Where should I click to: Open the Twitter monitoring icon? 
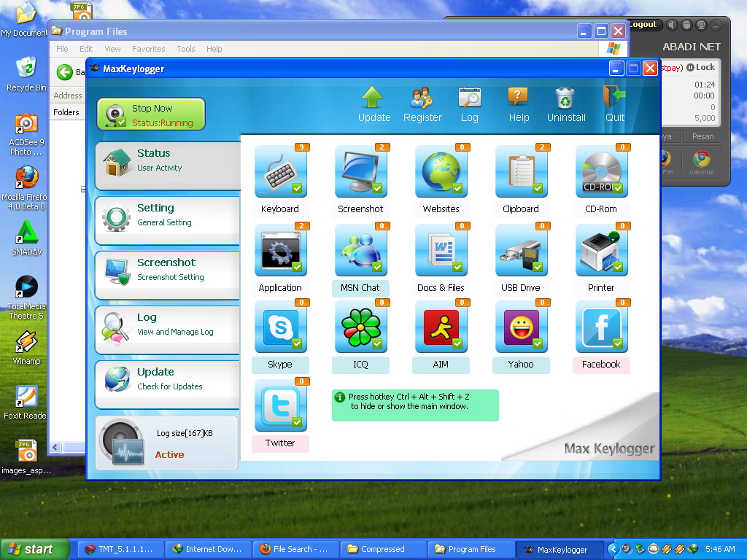point(281,405)
